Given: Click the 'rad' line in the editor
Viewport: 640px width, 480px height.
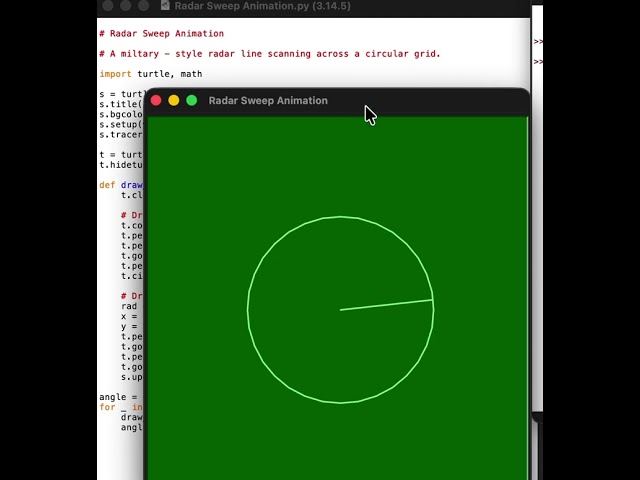Looking at the screenshot, I should [129, 306].
